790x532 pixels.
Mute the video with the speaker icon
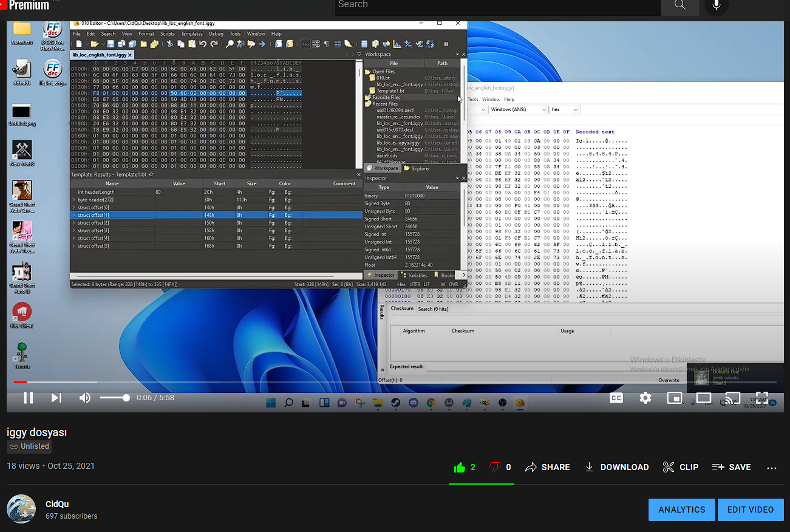pyautogui.click(x=85, y=398)
